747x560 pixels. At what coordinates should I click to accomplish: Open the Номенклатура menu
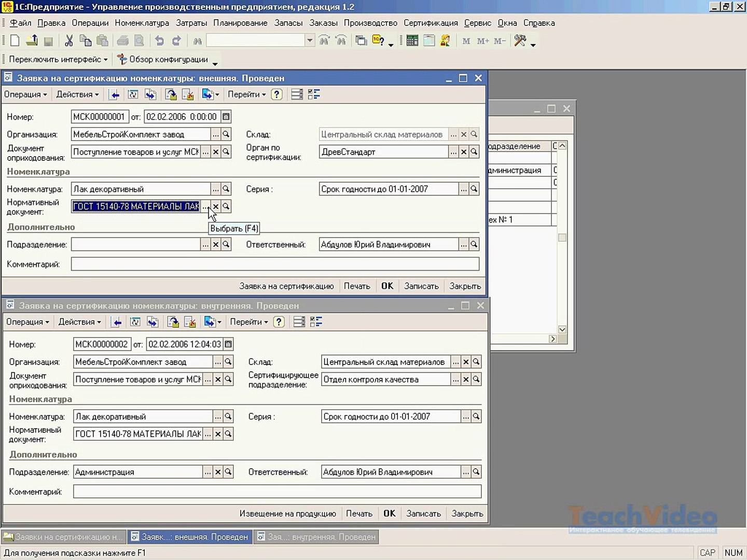click(x=142, y=23)
